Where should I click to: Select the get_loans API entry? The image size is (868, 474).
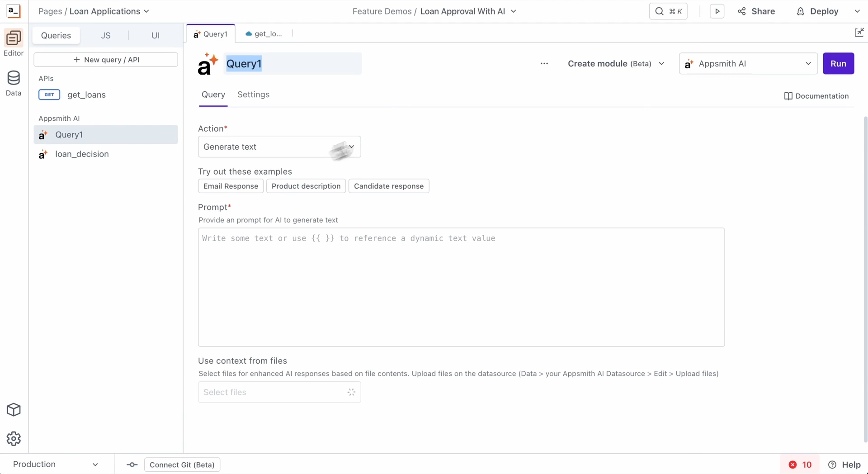tap(106, 95)
